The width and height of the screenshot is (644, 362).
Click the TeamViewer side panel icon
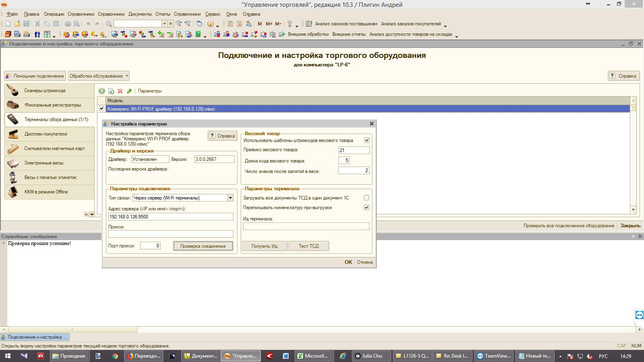(x=639, y=315)
